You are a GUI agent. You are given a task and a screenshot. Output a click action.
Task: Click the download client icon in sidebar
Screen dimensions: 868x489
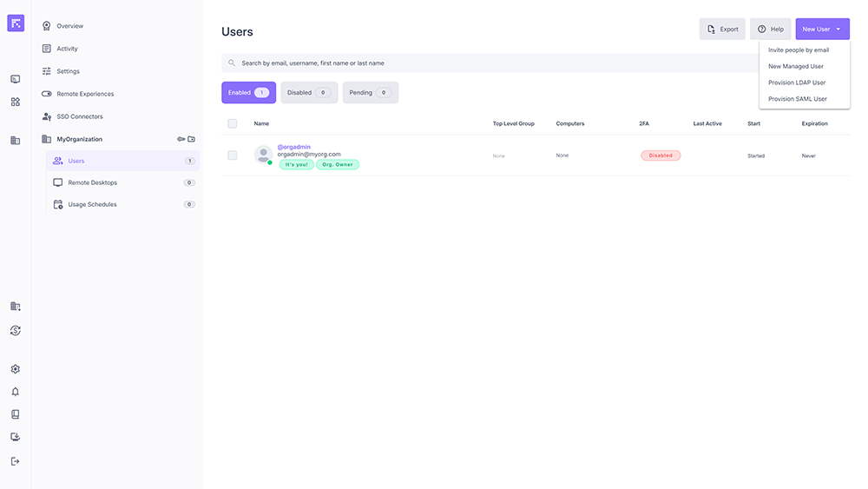coord(15,438)
